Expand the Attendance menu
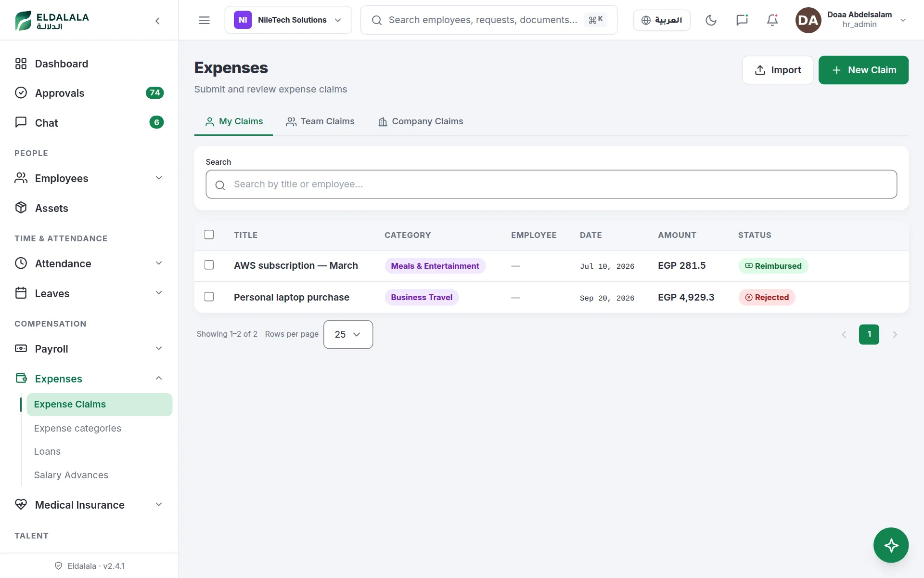This screenshot has width=924, height=578. [89, 263]
